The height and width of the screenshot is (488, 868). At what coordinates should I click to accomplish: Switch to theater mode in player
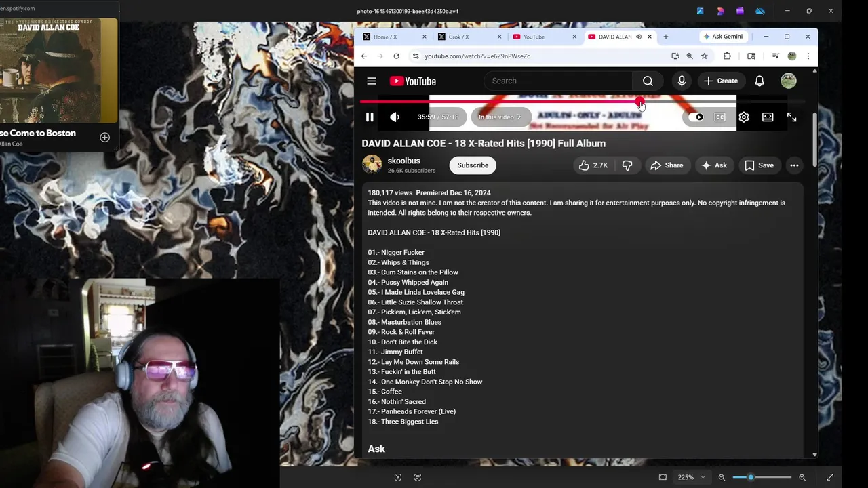point(768,117)
